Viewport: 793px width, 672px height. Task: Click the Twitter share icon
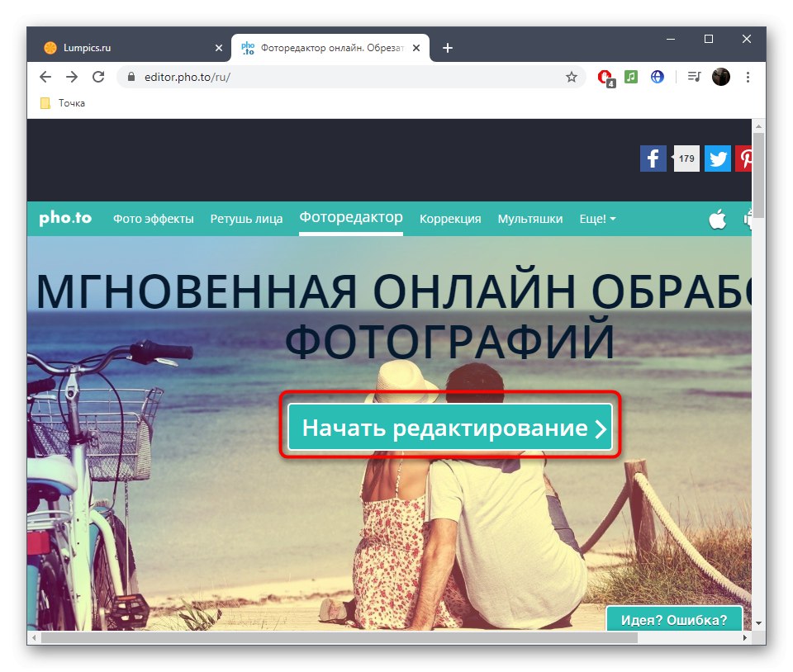pyautogui.click(x=717, y=158)
